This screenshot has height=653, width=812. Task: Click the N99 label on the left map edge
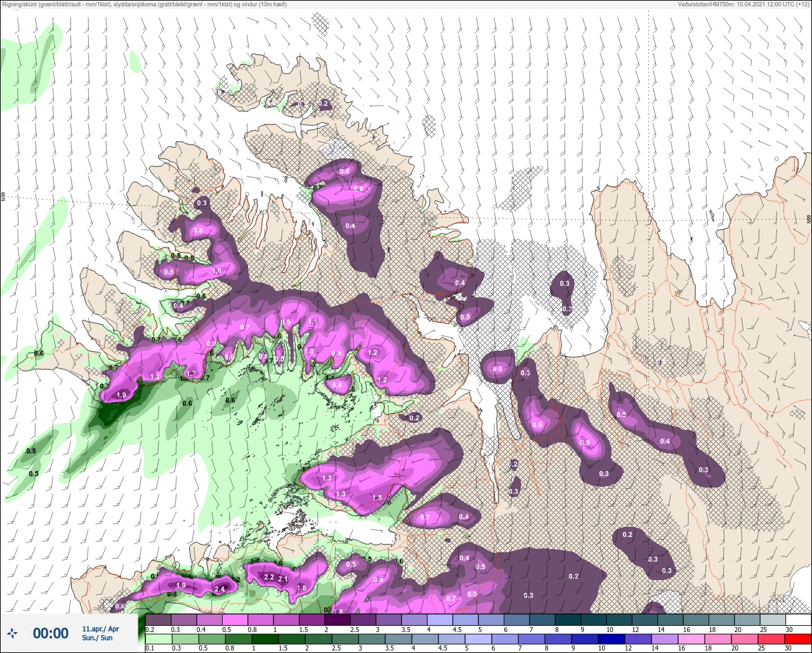pyautogui.click(x=3, y=197)
